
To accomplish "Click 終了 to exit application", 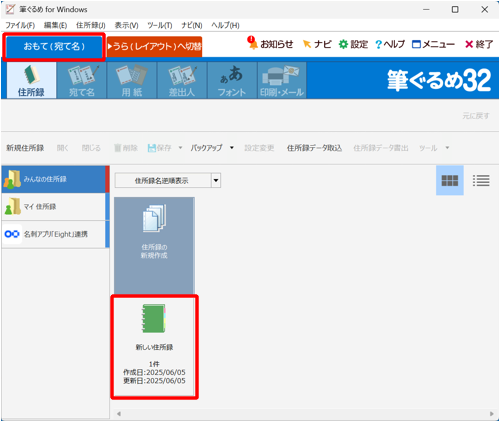I will [479, 44].
